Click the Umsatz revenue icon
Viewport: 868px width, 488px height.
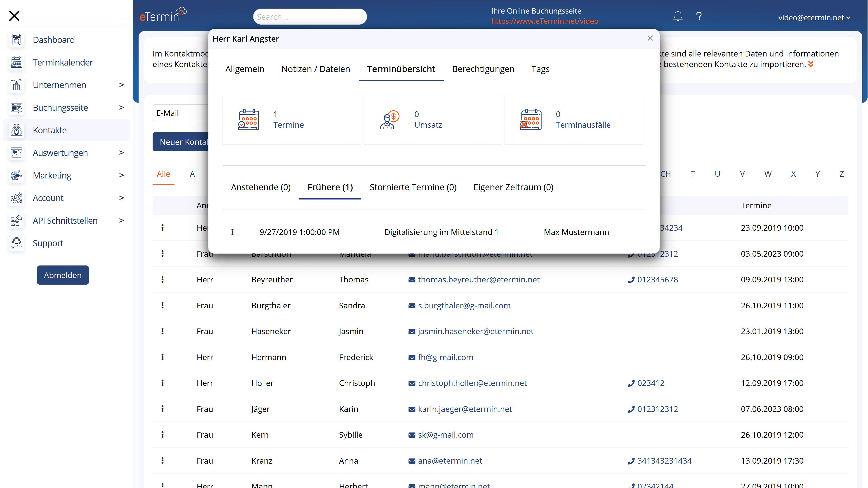(x=389, y=119)
